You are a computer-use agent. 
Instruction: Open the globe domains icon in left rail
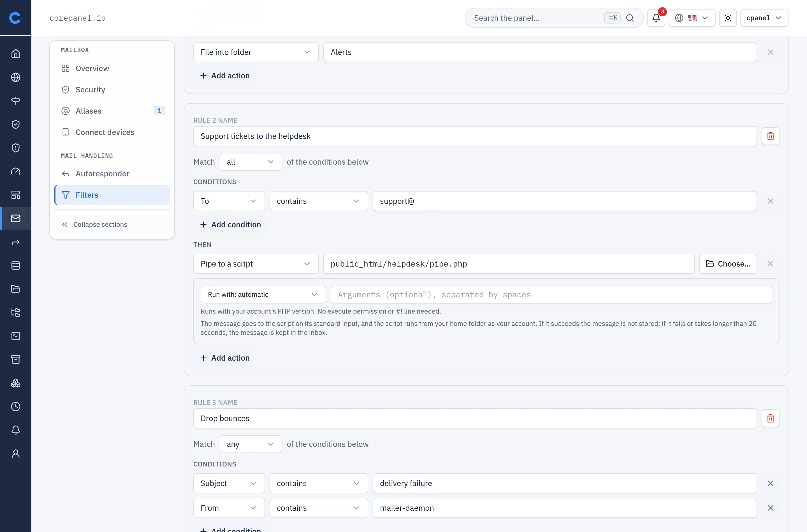(x=16, y=77)
